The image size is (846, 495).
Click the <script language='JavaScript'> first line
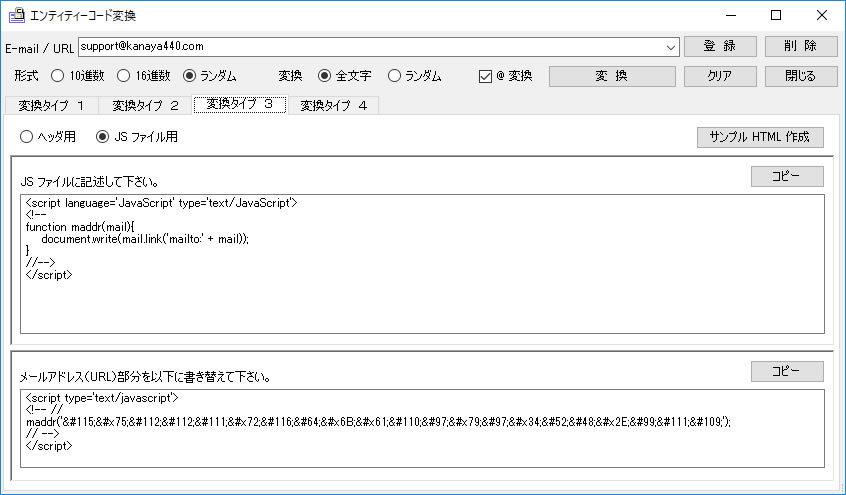point(161,203)
